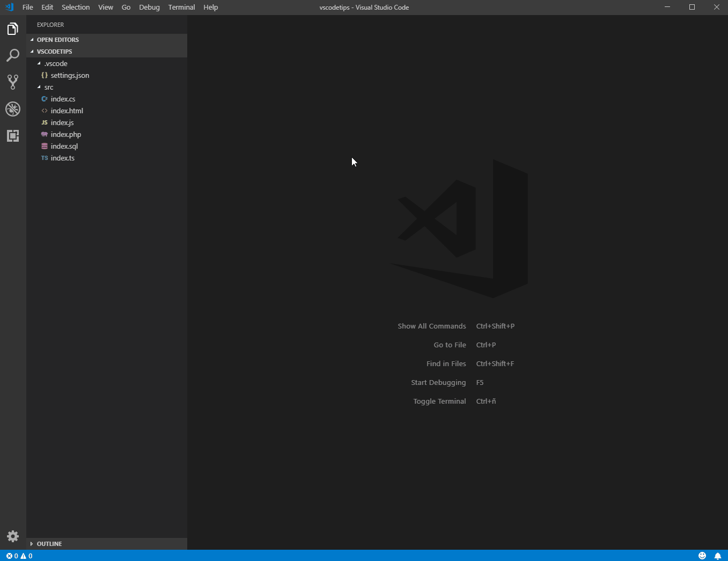Click the warnings count status icon

27,556
